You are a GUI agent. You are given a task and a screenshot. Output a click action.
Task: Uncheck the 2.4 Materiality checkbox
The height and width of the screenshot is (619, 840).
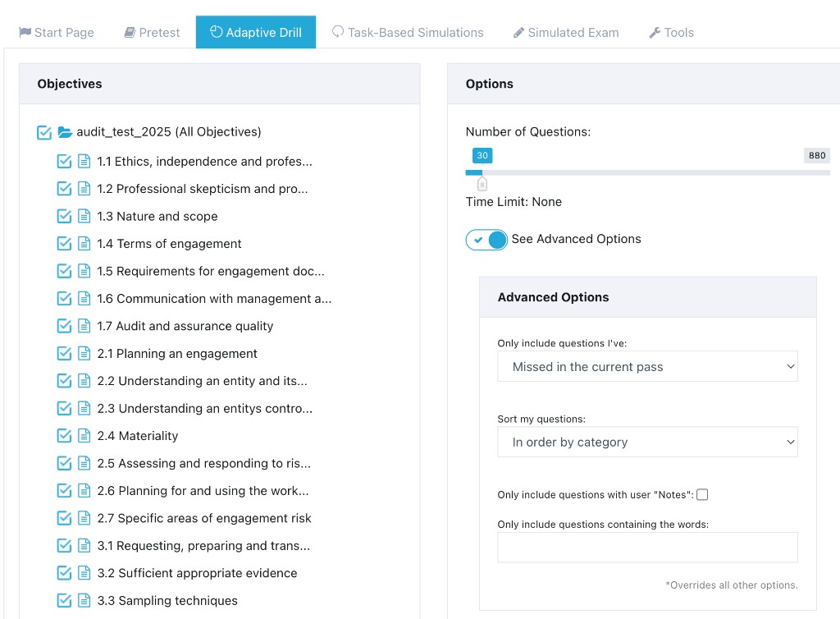[x=64, y=436]
